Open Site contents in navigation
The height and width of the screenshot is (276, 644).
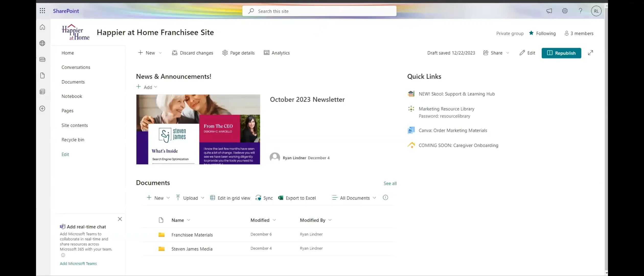(74, 125)
